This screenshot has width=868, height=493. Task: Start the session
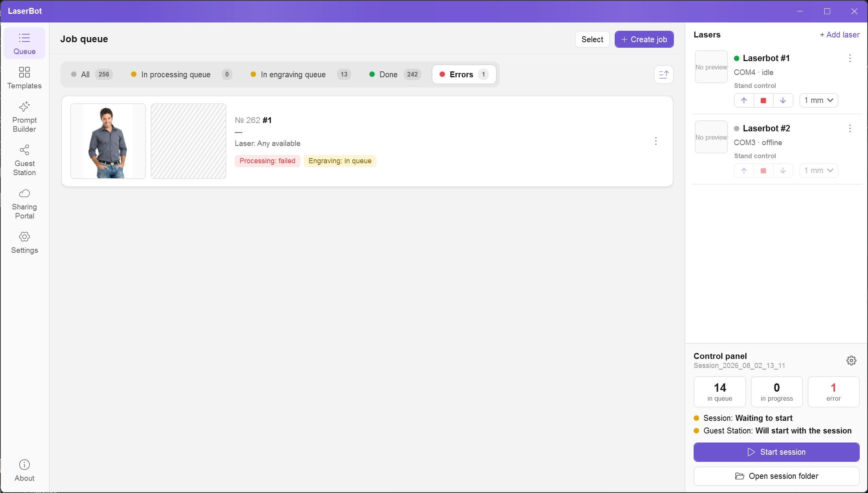click(776, 452)
